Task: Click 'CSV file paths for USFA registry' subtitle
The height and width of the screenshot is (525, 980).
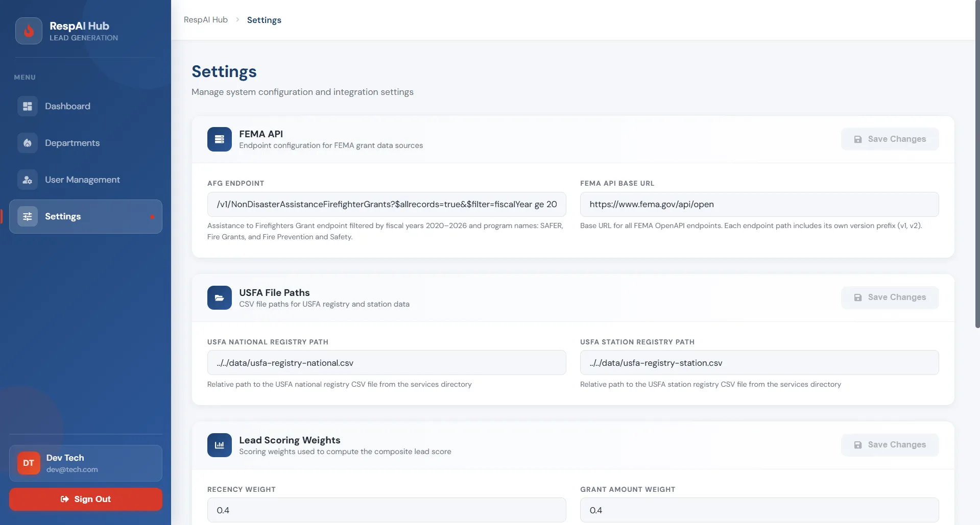Action: click(324, 304)
